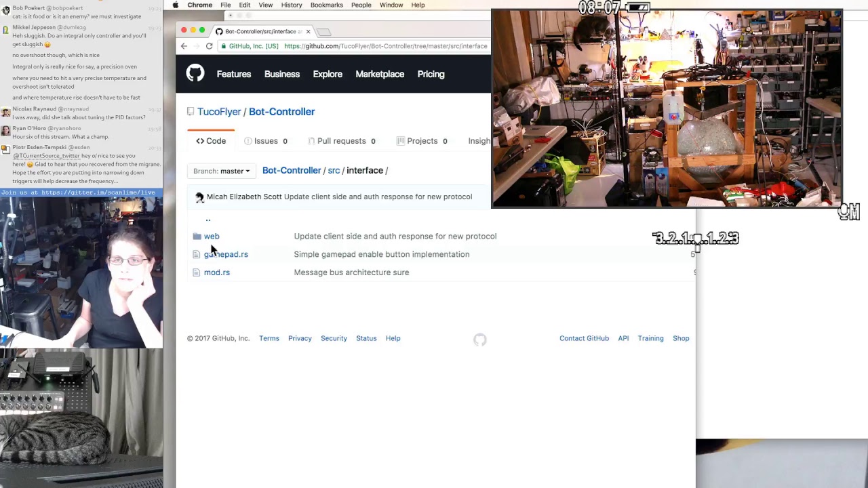
Task: Open the Chrome menu in menu bar
Action: tap(199, 5)
